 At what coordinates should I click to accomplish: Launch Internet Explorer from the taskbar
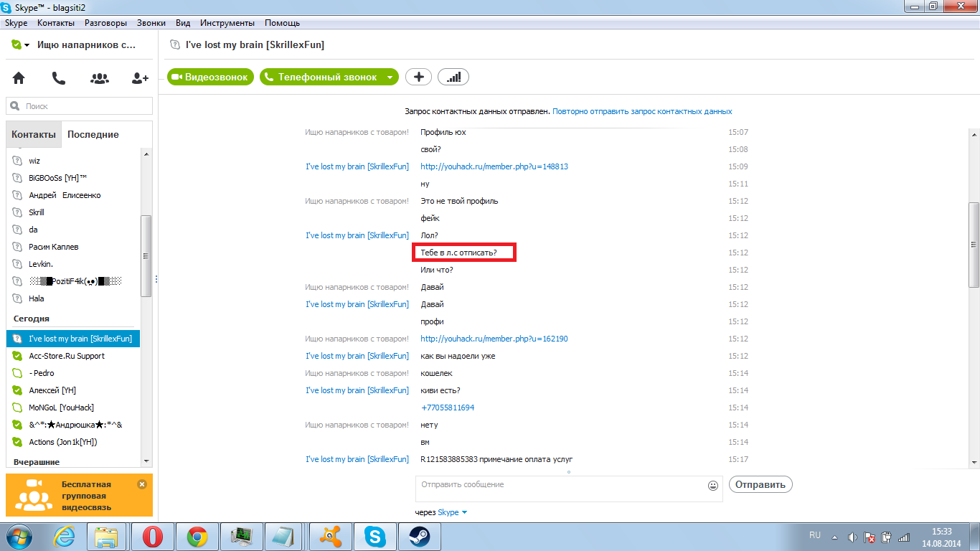coord(65,536)
